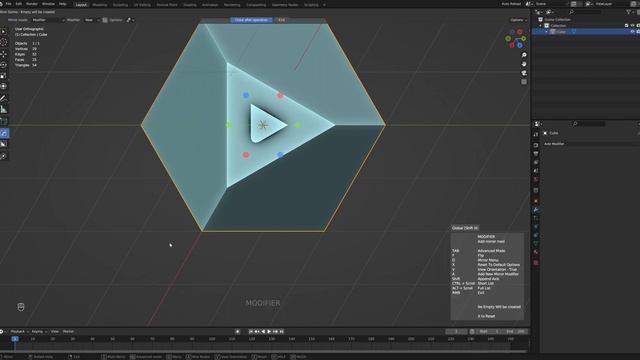The width and height of the screenshot is (640, 360).
Task: Open the Tool properties tab icon
Action: click(x=536, y=134)
